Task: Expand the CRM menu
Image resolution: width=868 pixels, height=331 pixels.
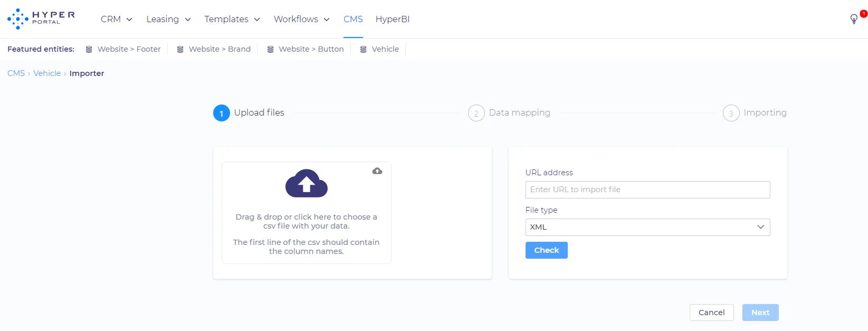Action: [x=117, y=19]
